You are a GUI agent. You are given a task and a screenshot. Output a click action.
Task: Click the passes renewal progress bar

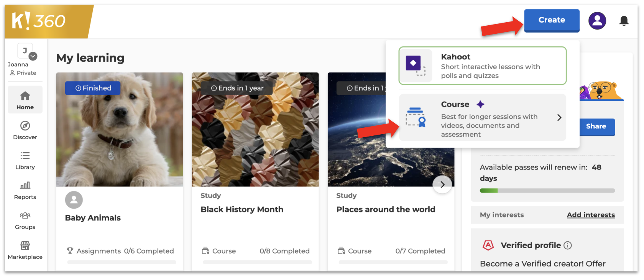(x=547, y=191)
